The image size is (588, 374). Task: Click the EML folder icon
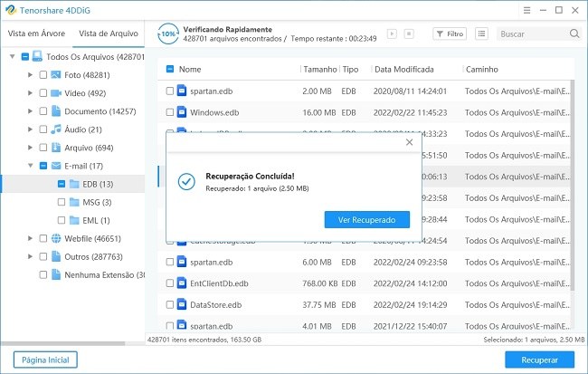74,220
